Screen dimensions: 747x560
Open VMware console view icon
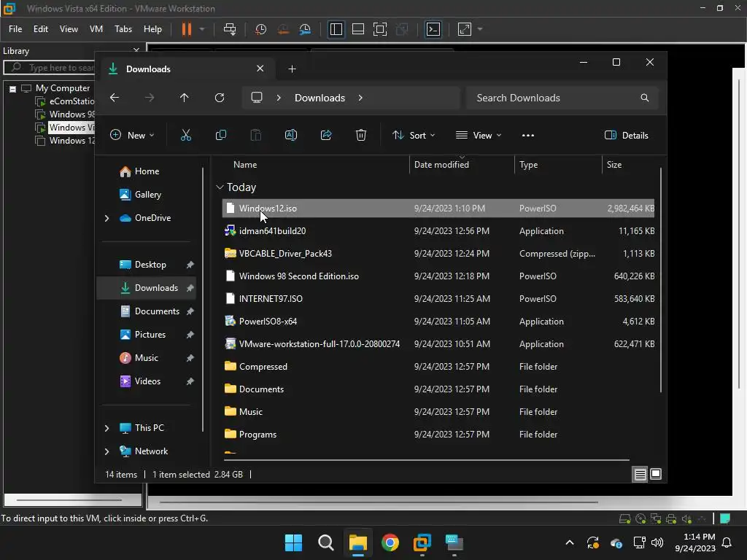433,29
